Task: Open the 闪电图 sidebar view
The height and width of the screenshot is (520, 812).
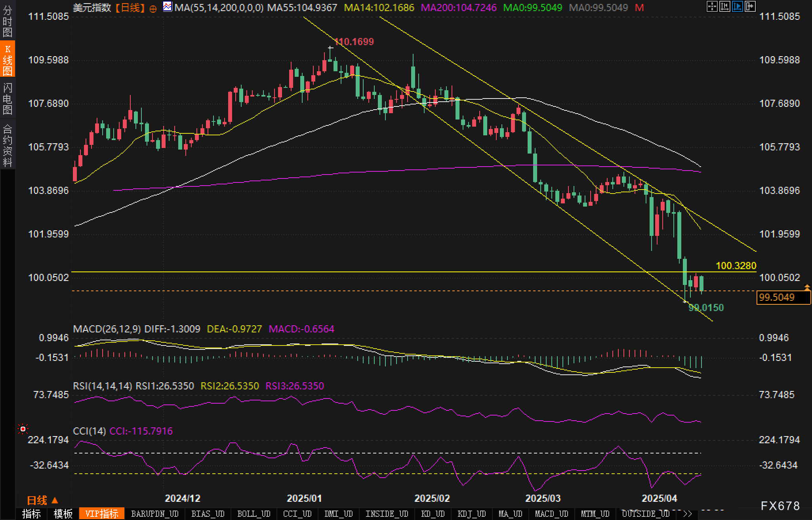Action: coord(8,99)
